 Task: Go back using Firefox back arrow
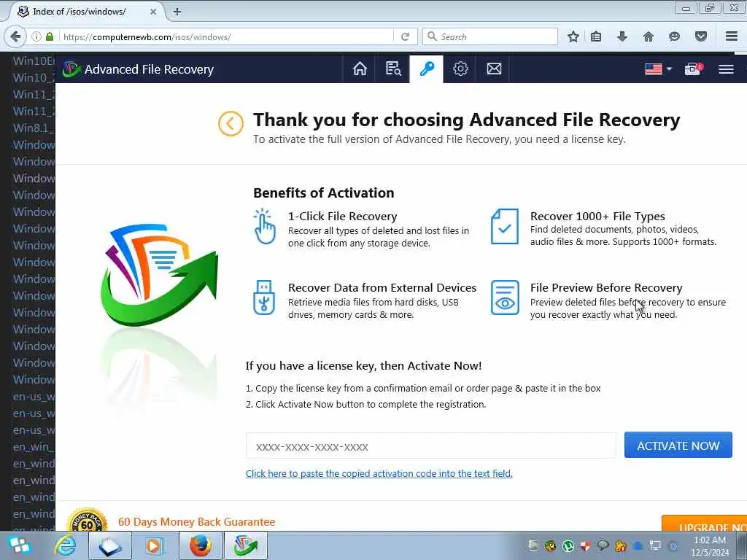15,36
